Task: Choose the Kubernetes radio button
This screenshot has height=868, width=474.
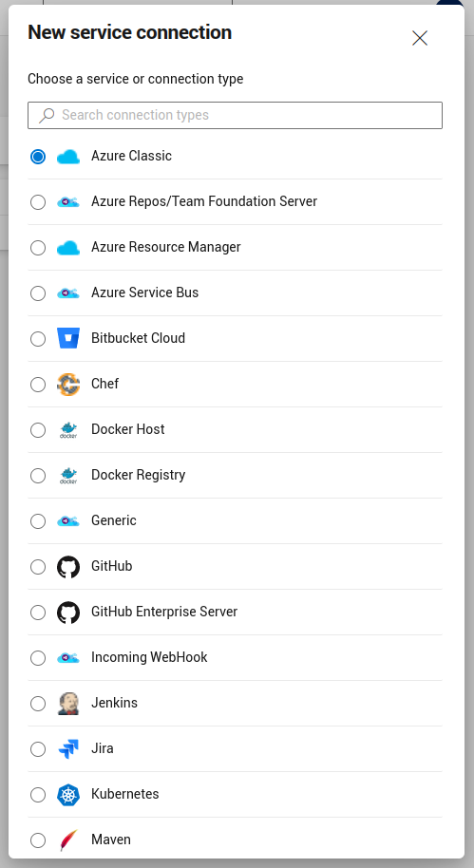Action: (x=38, y=795)
